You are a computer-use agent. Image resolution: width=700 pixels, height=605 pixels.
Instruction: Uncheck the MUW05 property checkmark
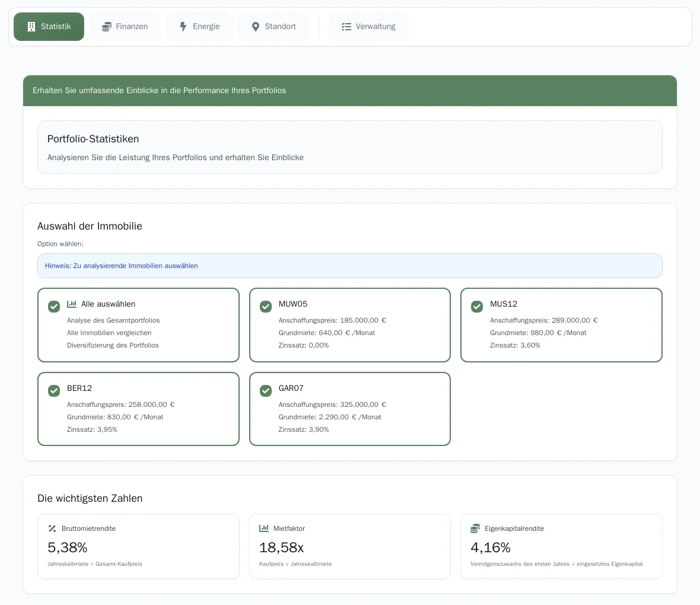(266, 307)
